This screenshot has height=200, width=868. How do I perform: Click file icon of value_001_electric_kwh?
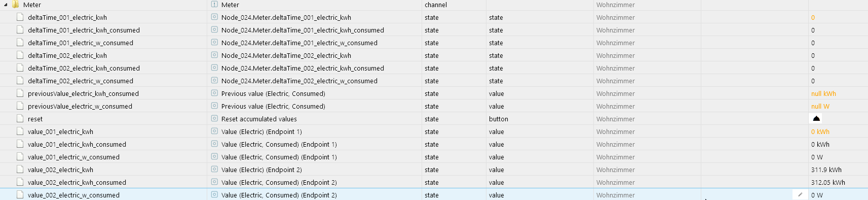coord(20,131)
